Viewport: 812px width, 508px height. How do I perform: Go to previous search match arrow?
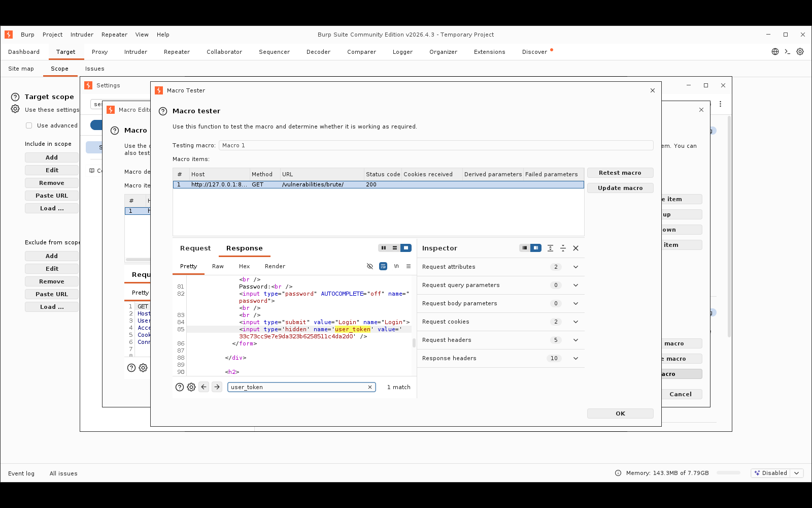point(204,387)
